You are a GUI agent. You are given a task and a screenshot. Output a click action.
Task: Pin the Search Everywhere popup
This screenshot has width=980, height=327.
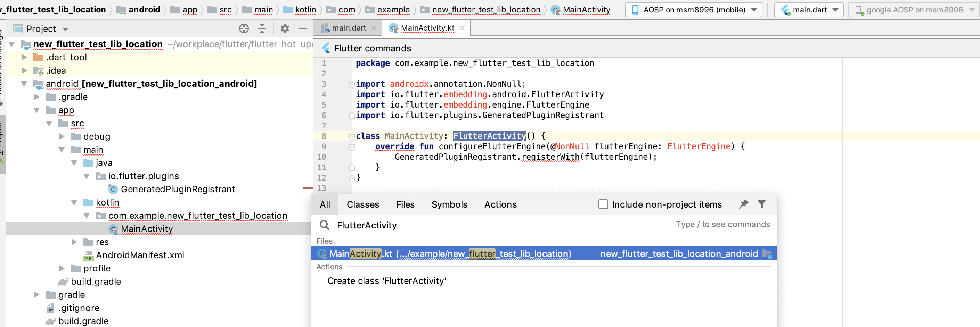(743, 204)
